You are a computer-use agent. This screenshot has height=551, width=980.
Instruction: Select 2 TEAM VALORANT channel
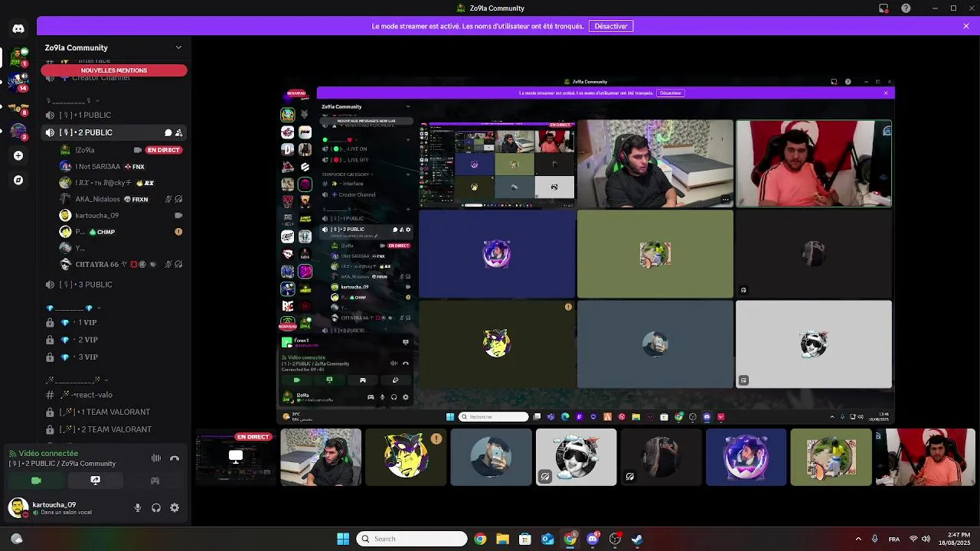coord(115,429)
